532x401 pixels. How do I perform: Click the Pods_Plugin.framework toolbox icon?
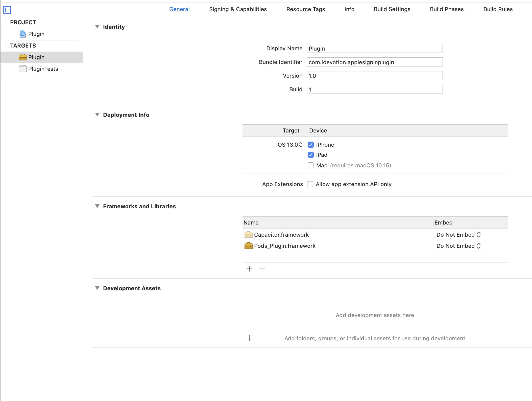coord(248,246)
